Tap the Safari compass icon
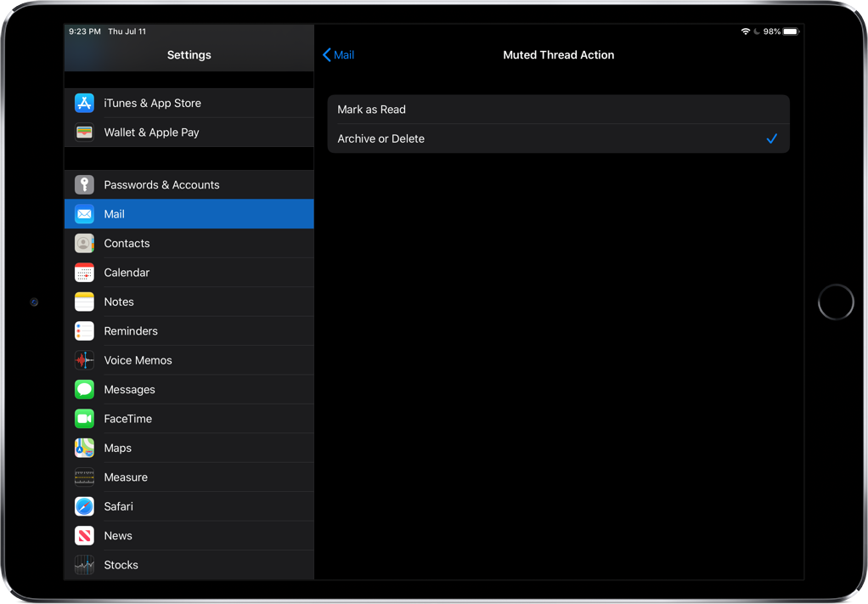Image resolution: width=868 pixels, height=604 pixels. pos(84,506)
